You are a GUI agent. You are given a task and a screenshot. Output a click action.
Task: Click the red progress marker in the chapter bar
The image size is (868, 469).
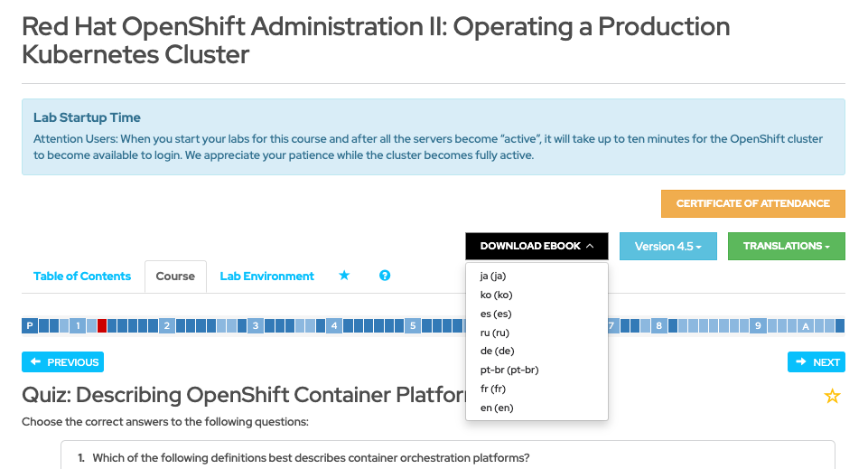[102, 325]
